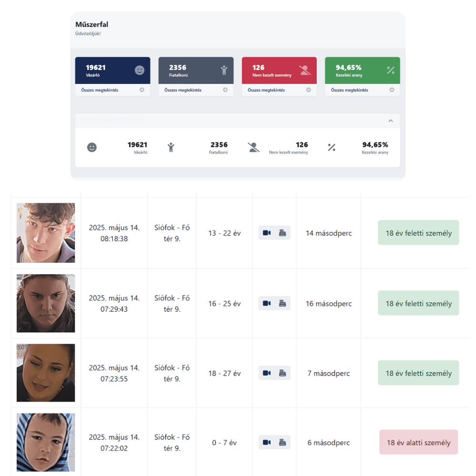Open face thumbnail of 07:22:02 entry
The image size is (476, 476).
point(46,442)
